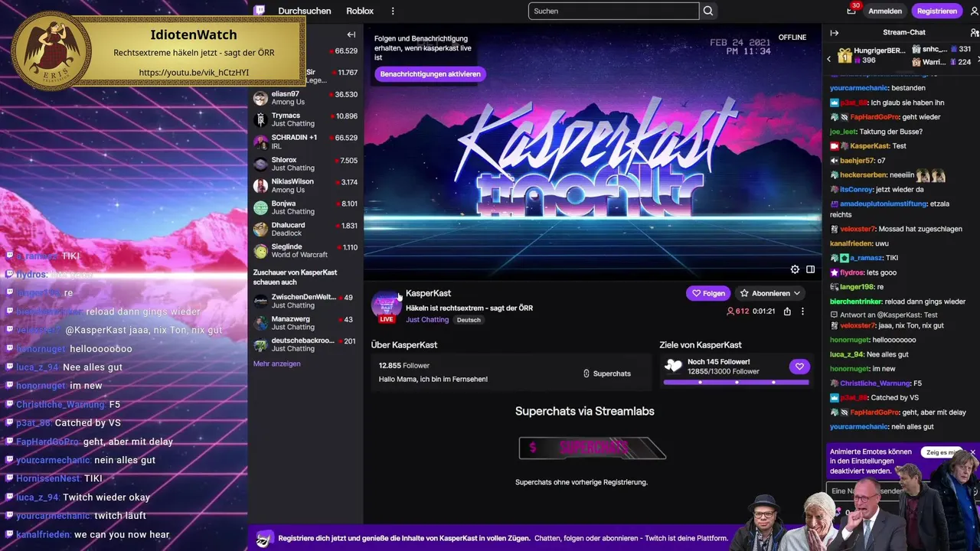Open ZwischenDenWelt channel in sidebar
This screenshot has width=980, height=551.
pyautogui.click(x=305, y=301)
